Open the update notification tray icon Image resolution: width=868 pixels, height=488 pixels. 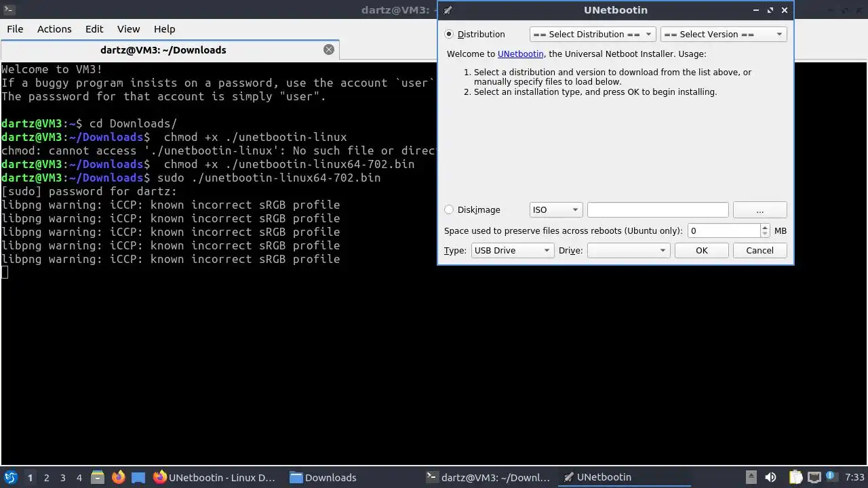tap(831, 477)
